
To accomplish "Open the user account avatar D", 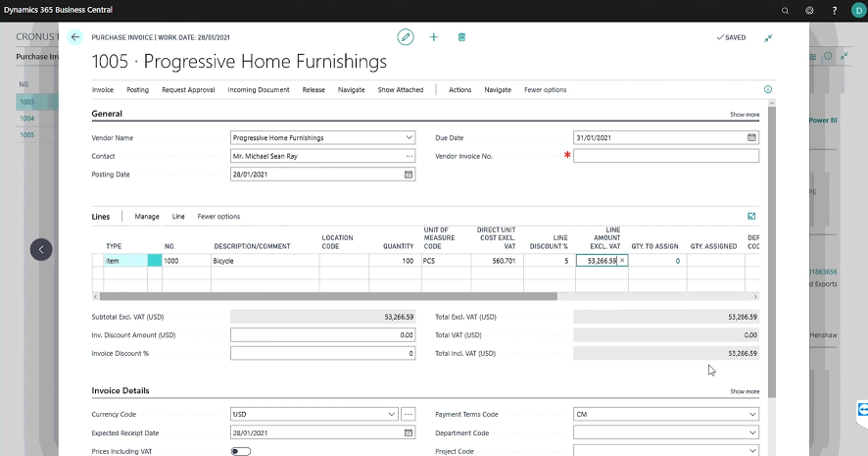I will [x=858, y=11].
